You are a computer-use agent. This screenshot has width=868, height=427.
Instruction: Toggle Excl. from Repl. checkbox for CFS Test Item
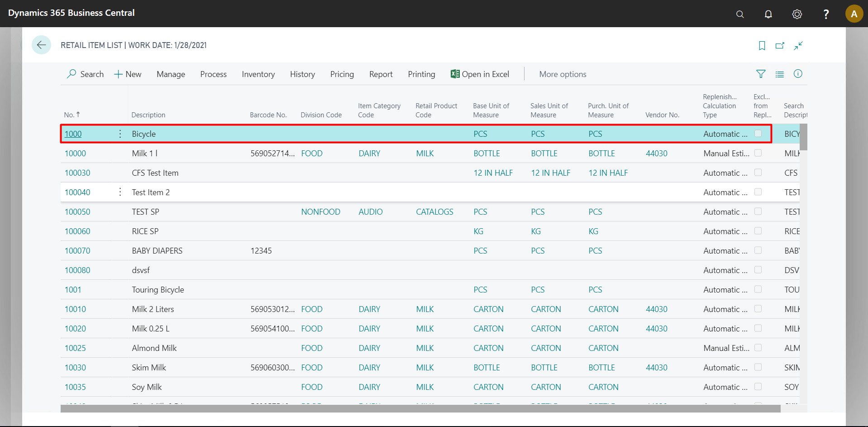click(758, 173)
